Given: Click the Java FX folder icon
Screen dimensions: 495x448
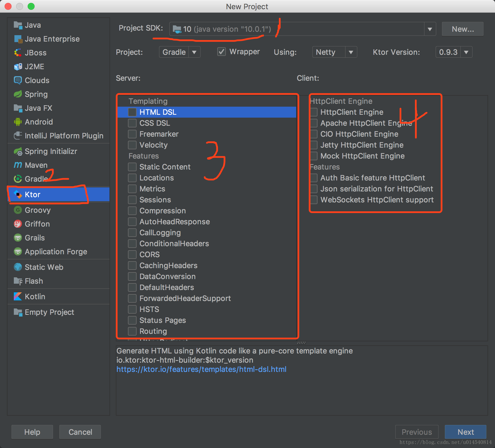Looking at the screenshot, I should 18,108.
